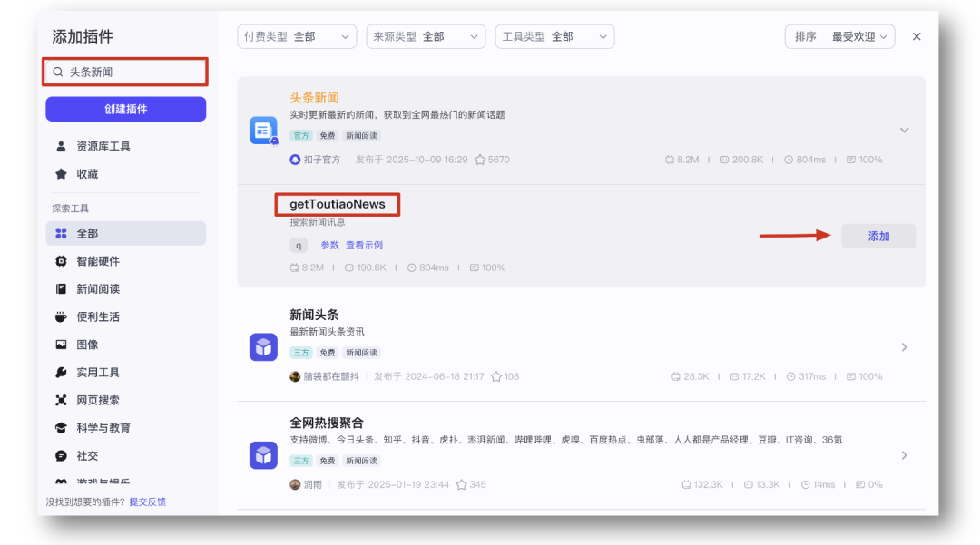The width and height of the screenshot is (980, 545).
Task: Select 科学与教育 category
Action: click(125, 428)
